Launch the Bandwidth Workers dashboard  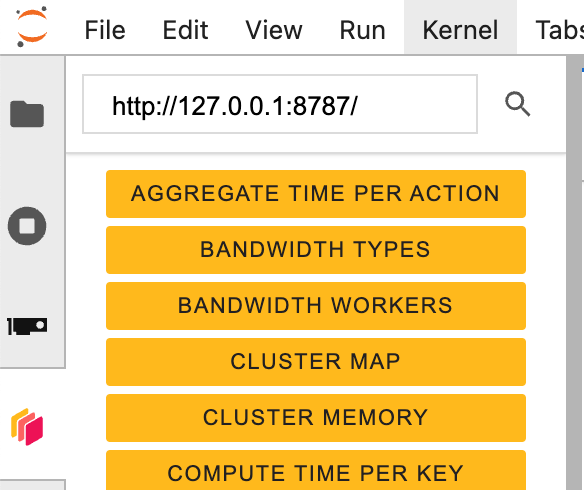tap(316, 306)
